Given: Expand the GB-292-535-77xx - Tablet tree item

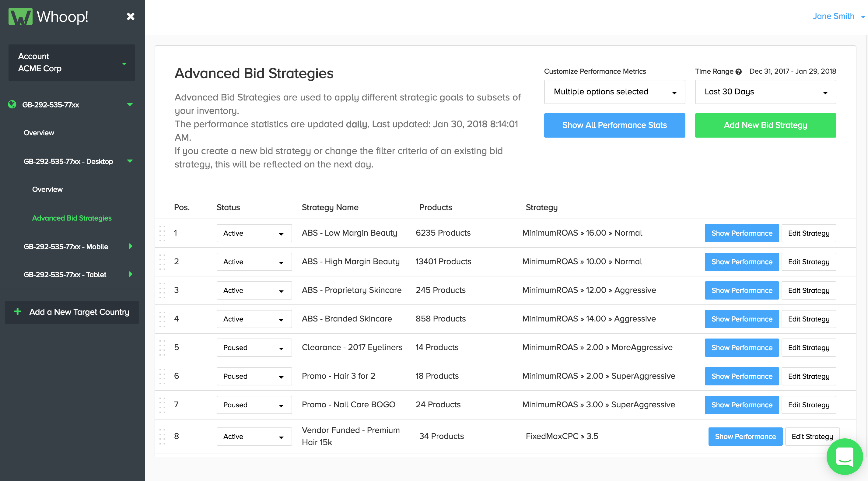Looking at the screenshot, I should pyautogui.click(x=130, y=274).
